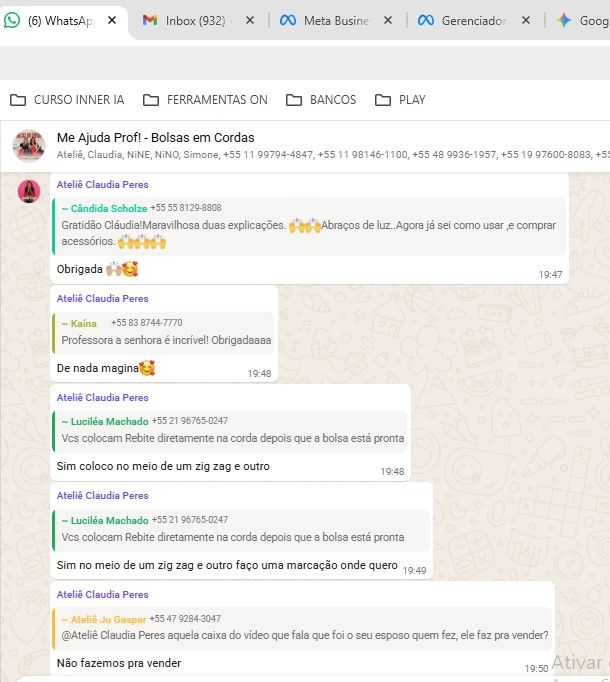Click the 'Não fazemos pra vender' message
Screen dimensions: 610x682
point(119,663)
